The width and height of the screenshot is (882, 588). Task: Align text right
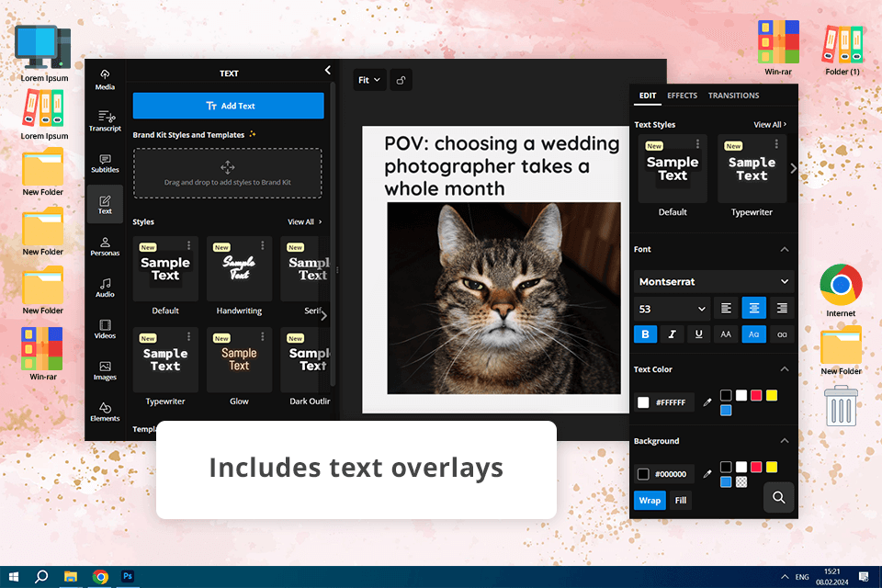[x=782, y=308]
